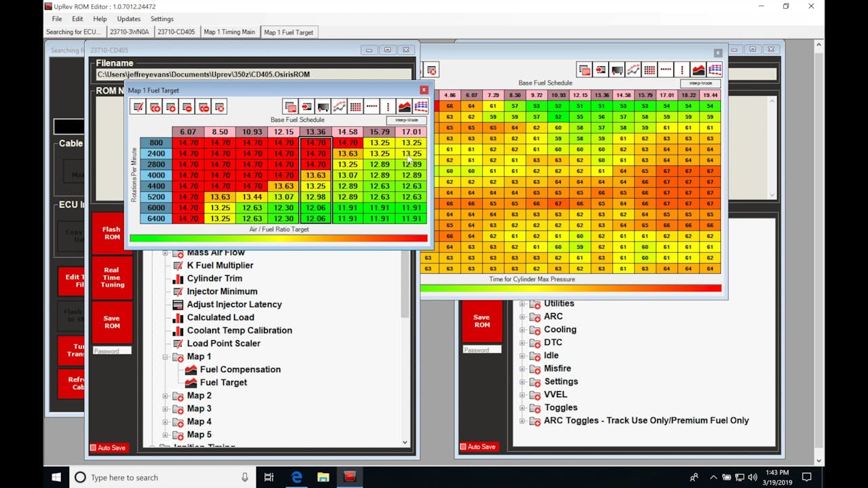Expand the VVEL folder in the right tree
The height and width of the screenshot is (488, 868).
tap(522, 394)
